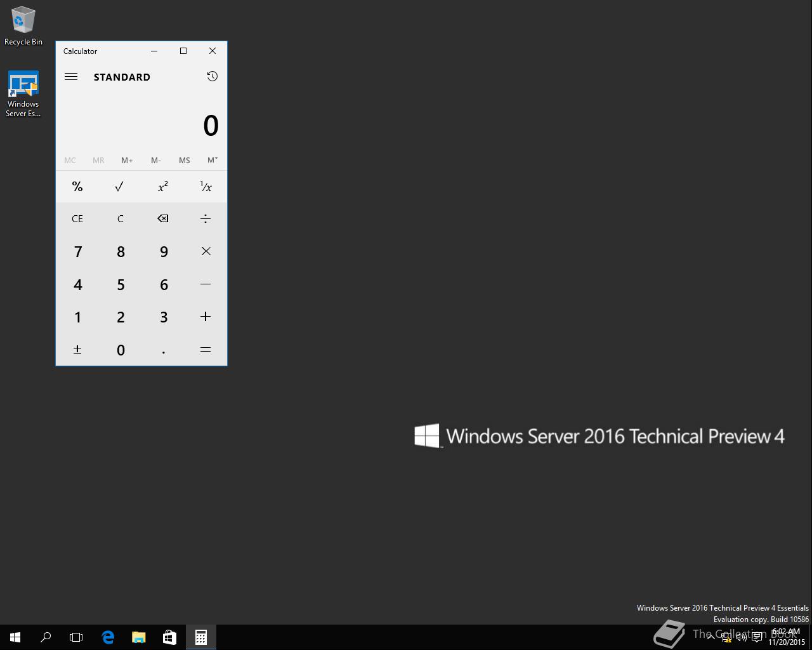Click the STANDARD mode title
Image resolution: width=812 pixels, height=650 pixels.
tap(122, 77)
